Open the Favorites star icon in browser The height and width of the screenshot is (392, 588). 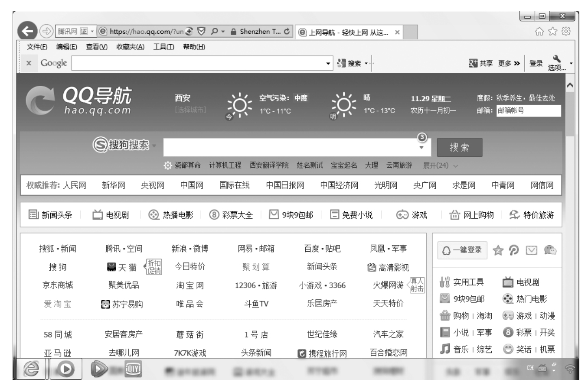(552, 31)
